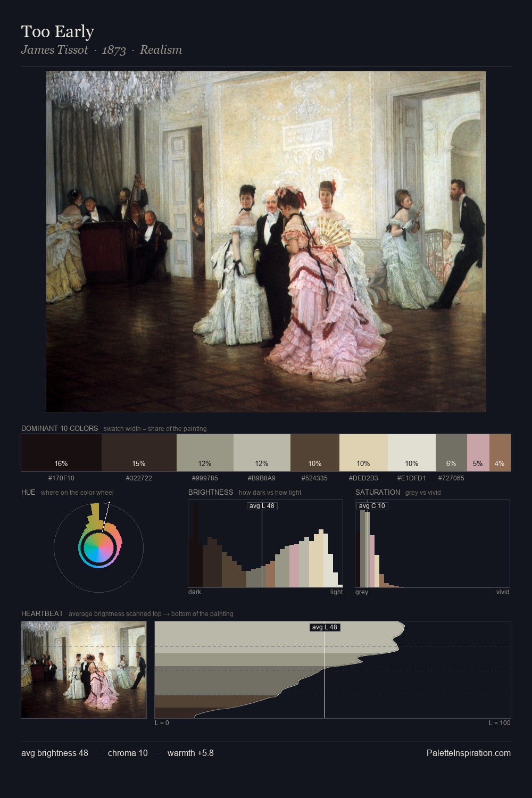Click 'avg L 48' label in brightness chart

coord(262,505)
